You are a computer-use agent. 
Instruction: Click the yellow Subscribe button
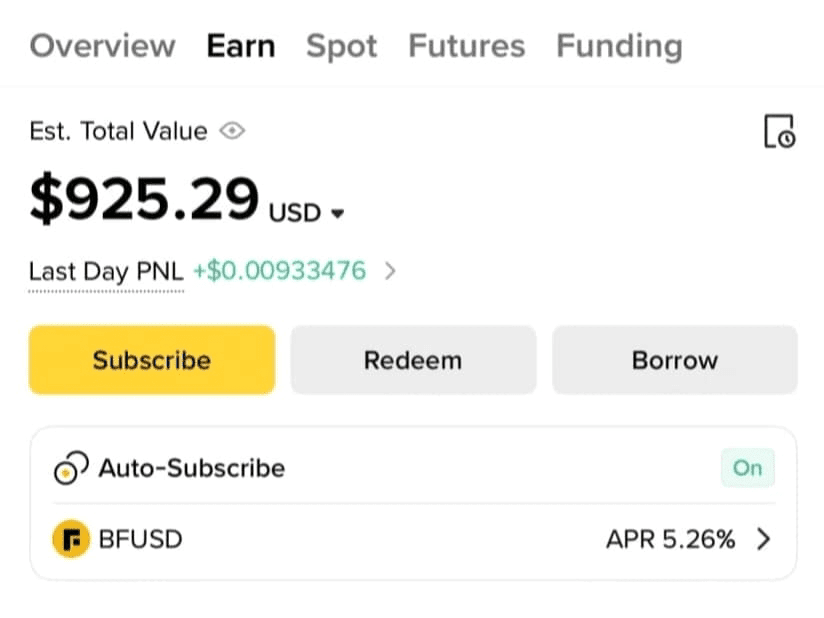click(152, 360)
